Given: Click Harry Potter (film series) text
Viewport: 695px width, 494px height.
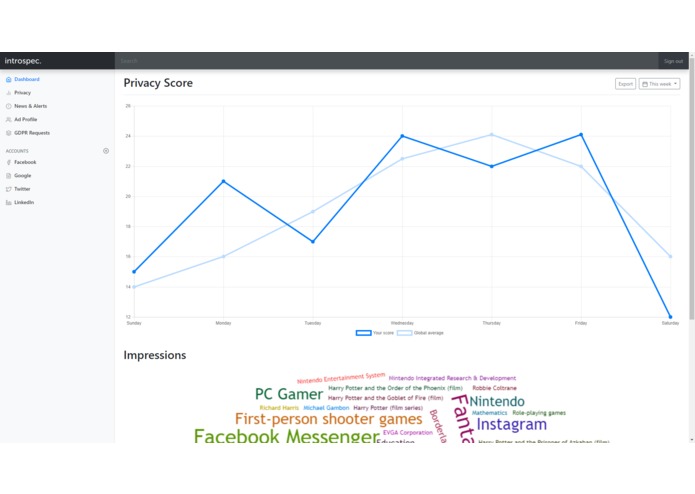Looking at the screenshot, I should [388, 408].
